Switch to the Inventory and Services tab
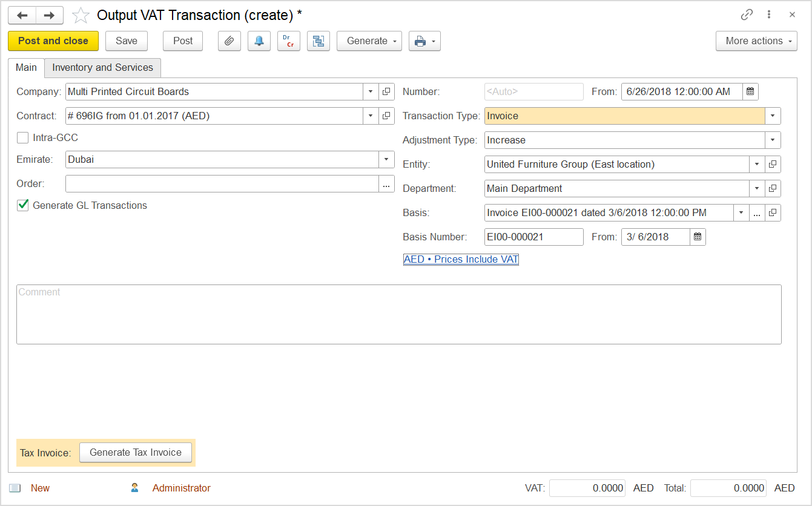The height and width of the screenshot is (506, 812). click(x=103, y=68)
